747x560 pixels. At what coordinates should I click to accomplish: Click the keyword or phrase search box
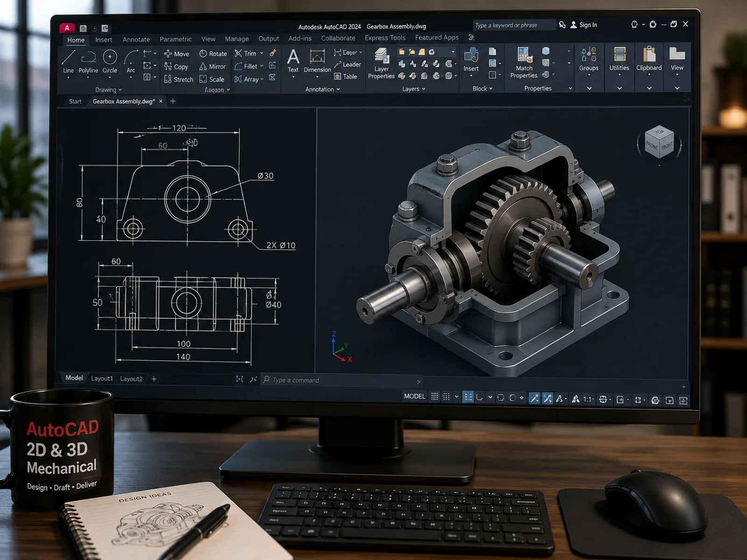pos(514,25)
